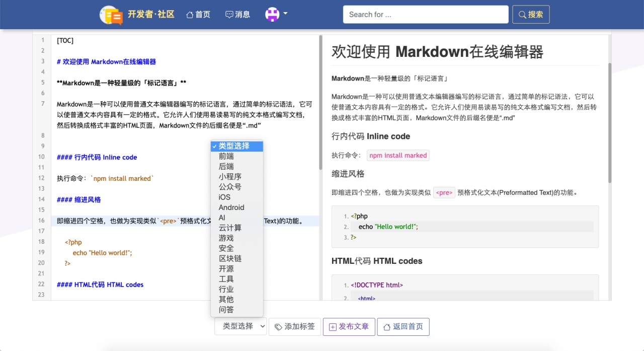Open the 首页 home nav link

pos(198,15)
